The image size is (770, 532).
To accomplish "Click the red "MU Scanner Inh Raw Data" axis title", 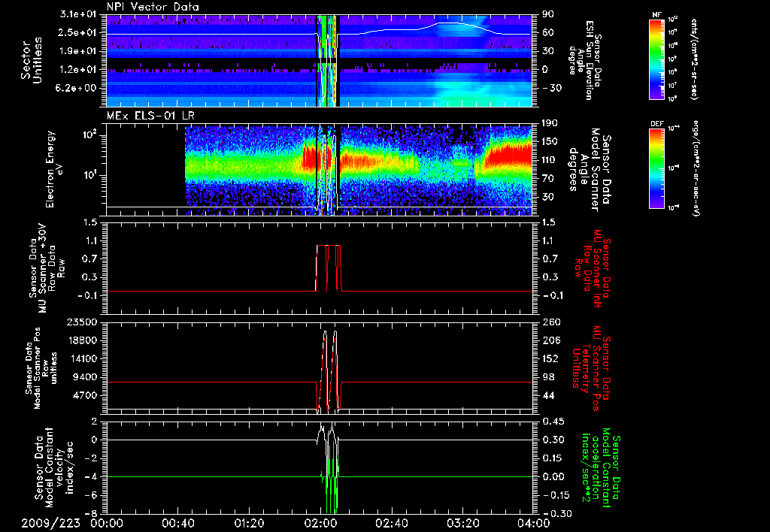I will pyautogui.click(x=593, y=268).
